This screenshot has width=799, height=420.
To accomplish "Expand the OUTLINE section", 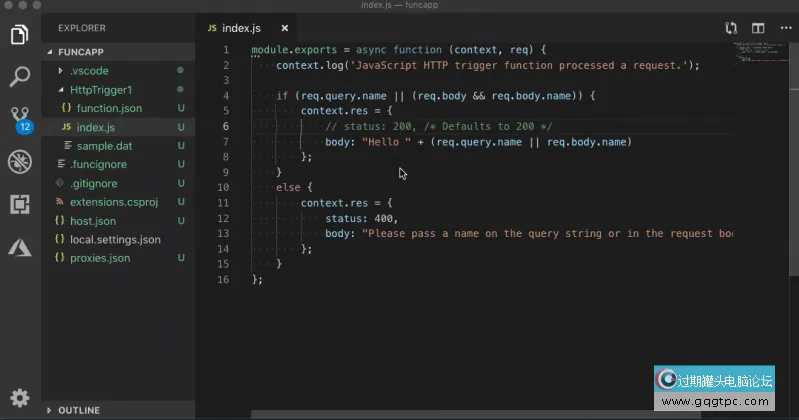I will click(78, 410).
